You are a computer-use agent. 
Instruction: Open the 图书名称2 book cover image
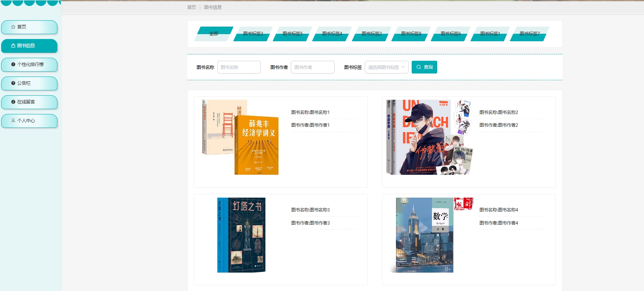(x=429, y=137)
